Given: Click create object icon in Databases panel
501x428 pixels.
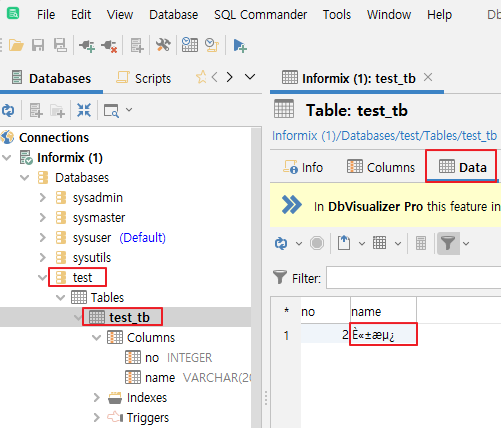Looking at the screenshot, I should click(x=36, y=110).
